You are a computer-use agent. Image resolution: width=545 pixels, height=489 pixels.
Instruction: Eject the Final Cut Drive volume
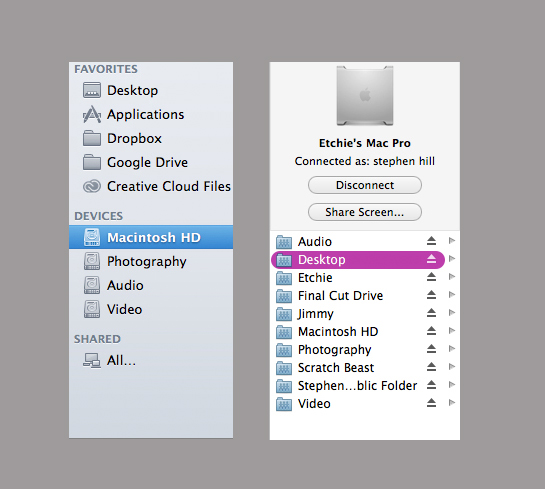pos(431,295)
